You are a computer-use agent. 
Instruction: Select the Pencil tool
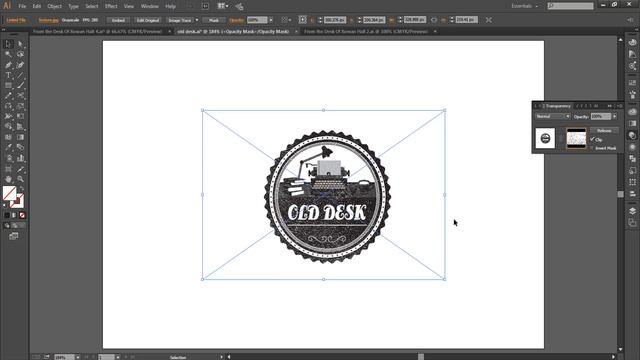(x=8, y=96)
